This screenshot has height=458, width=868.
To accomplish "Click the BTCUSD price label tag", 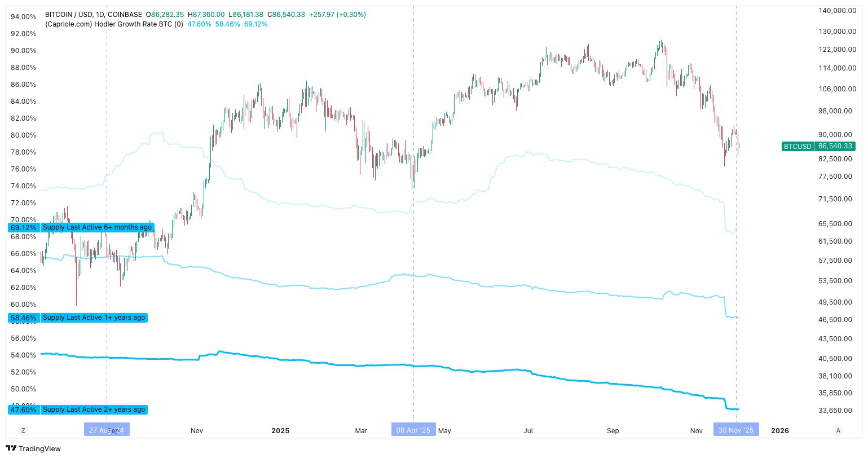I will [797, 147].
